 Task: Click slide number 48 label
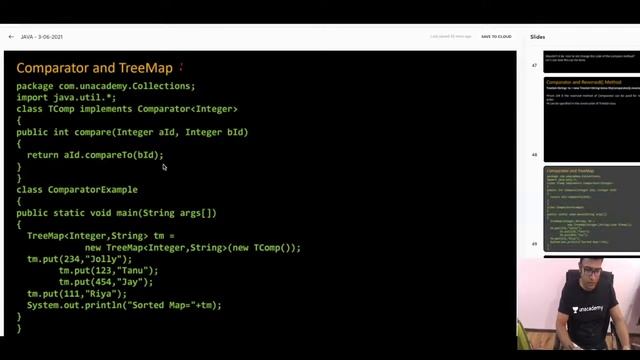(534, 155)
